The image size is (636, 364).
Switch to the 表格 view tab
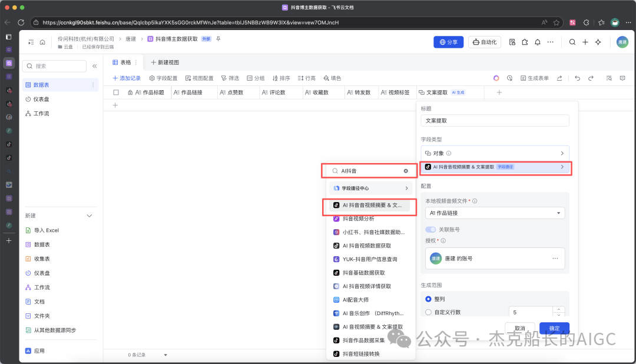click(x=122, y=62)
